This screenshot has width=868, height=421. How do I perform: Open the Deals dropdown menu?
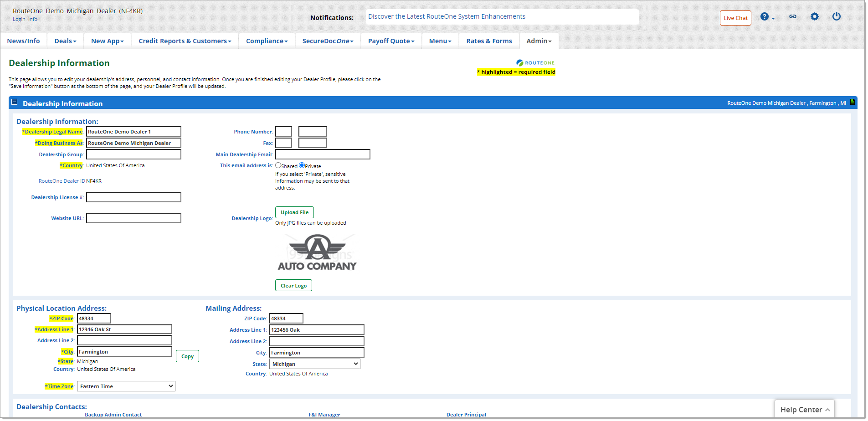coord(65,41)
